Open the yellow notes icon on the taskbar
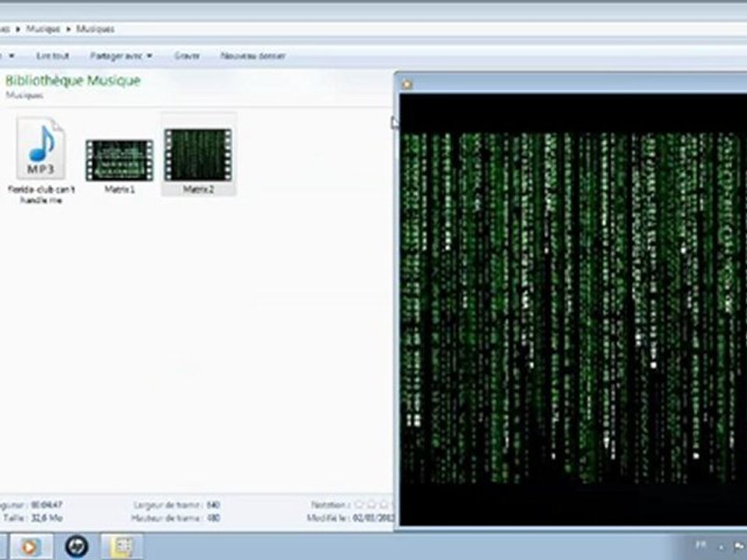This screenshot has width=747, height=560. coord(122,547)
